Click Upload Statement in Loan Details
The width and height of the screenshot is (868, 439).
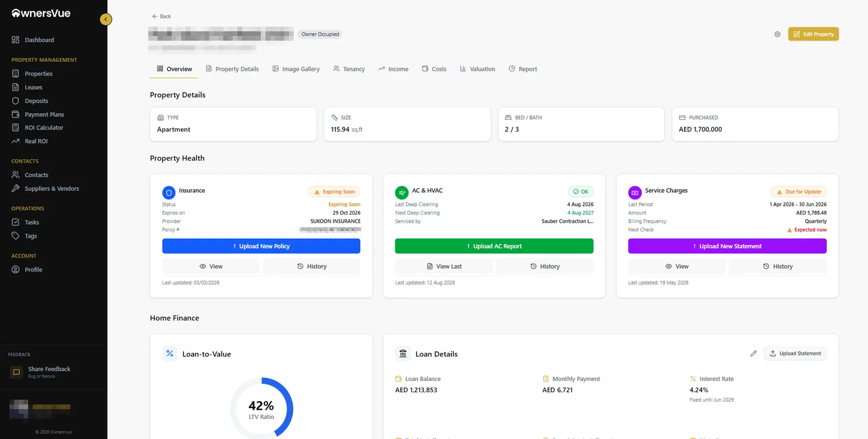pyautogui.click(x=795, y=353)
